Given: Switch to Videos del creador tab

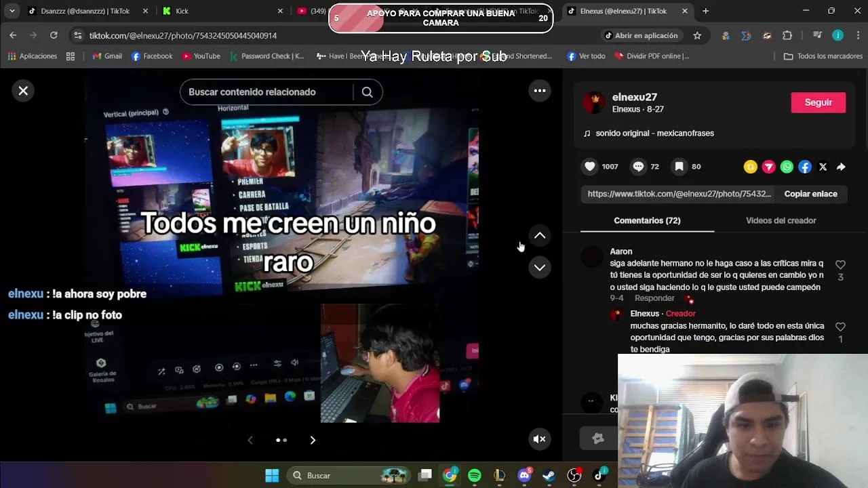Looking at the screenshot, I should coord(781,220).
